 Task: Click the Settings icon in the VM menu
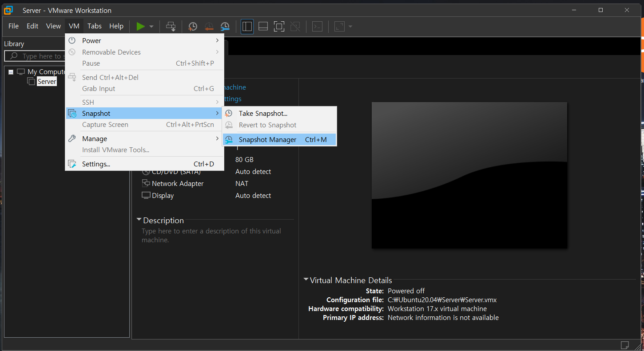72,164
